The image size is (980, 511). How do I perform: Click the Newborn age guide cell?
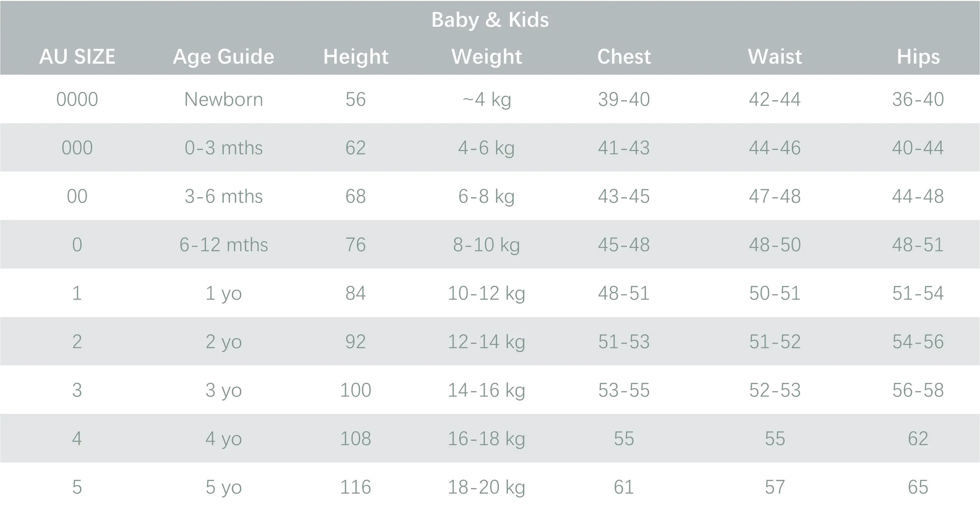click(223, 100)
